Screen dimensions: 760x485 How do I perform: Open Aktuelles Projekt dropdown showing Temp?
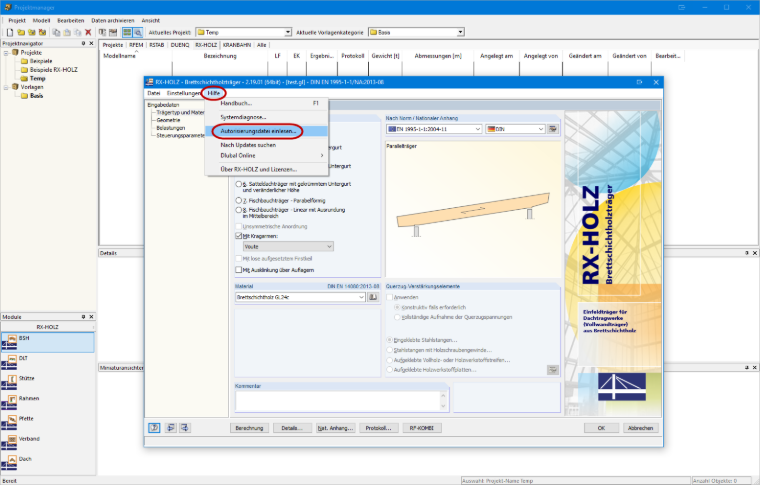[x=287, y=32]
